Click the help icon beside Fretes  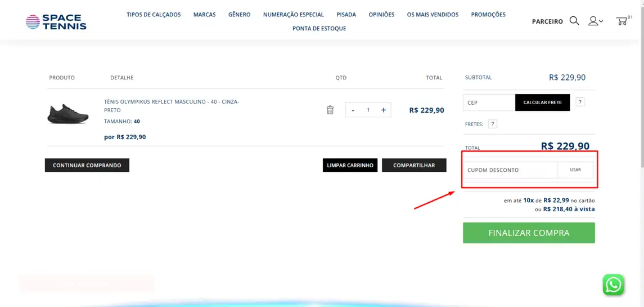493,124
